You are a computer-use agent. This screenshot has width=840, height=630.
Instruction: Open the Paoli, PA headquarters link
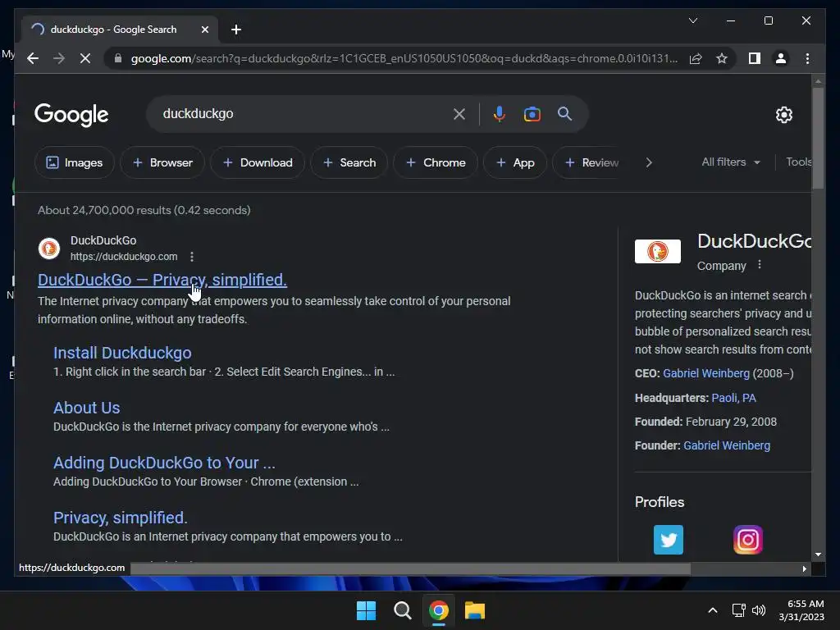pyautogui.click(x=733, y=398)
